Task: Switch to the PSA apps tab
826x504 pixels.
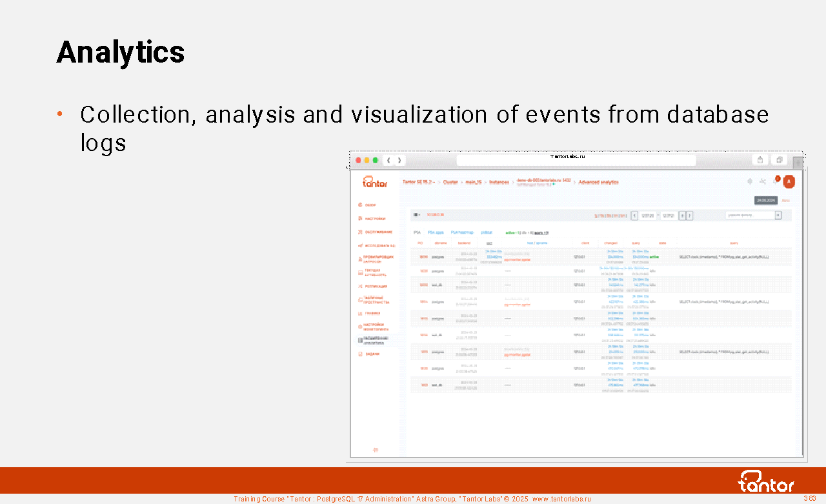Action: point(436,232)
